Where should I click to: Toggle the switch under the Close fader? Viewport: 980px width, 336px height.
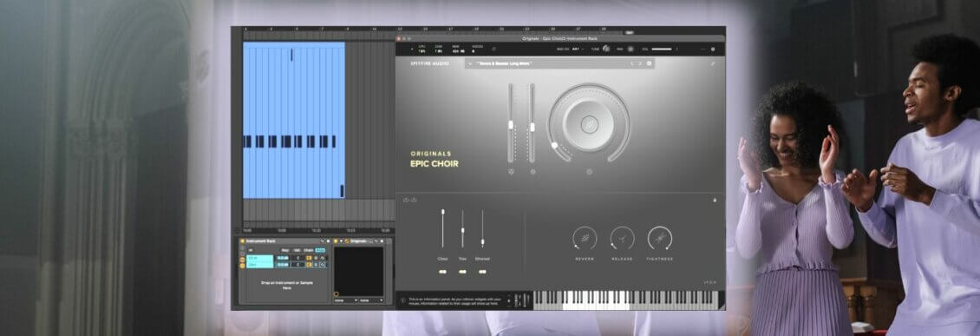click(x=442, y=272)
